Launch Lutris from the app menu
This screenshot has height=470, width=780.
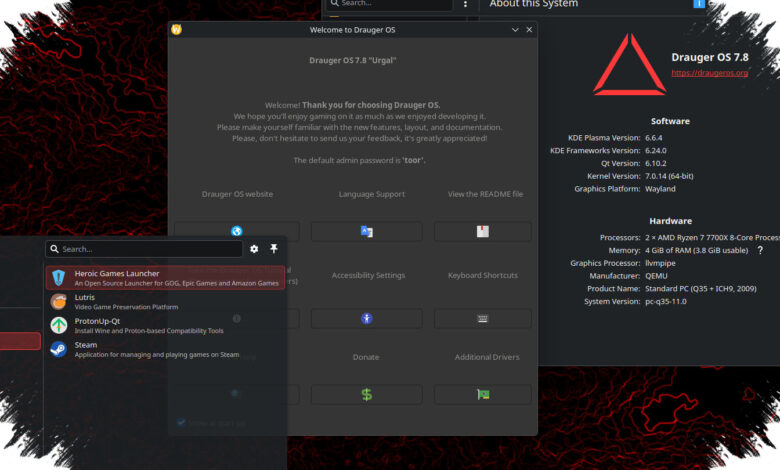(165, 301)
